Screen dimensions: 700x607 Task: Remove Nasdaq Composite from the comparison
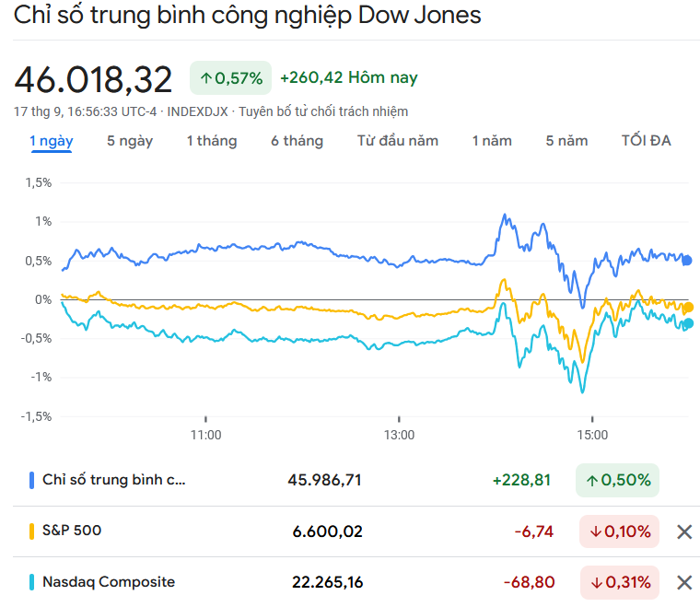point(684,582)
